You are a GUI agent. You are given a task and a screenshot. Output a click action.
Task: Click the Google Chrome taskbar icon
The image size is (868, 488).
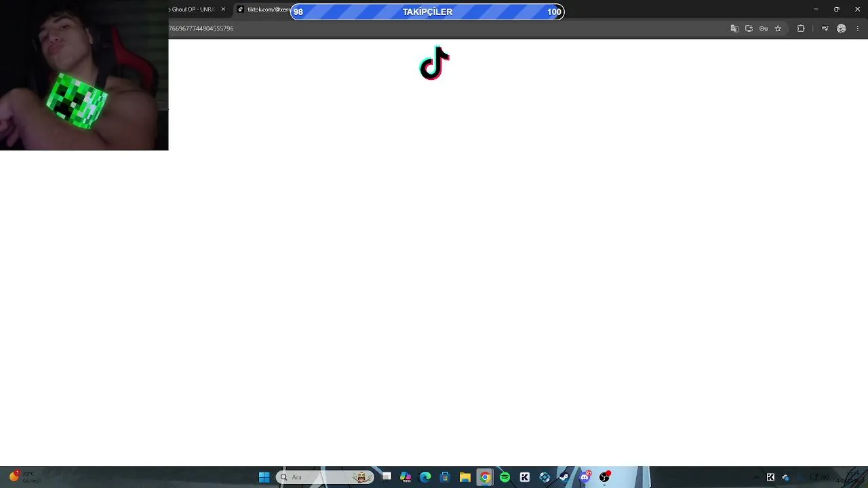pyautogui.click(x=484, y=477)
